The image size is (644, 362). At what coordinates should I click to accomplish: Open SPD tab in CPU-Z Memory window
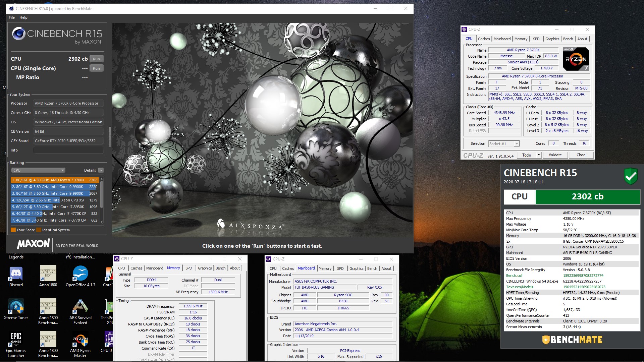(189, 268)
